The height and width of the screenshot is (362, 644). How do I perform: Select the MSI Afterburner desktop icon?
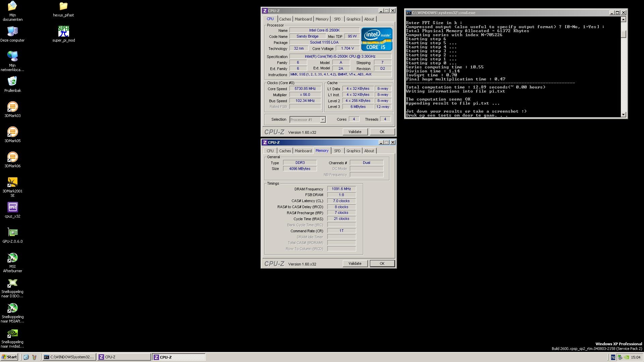(12, 258)
